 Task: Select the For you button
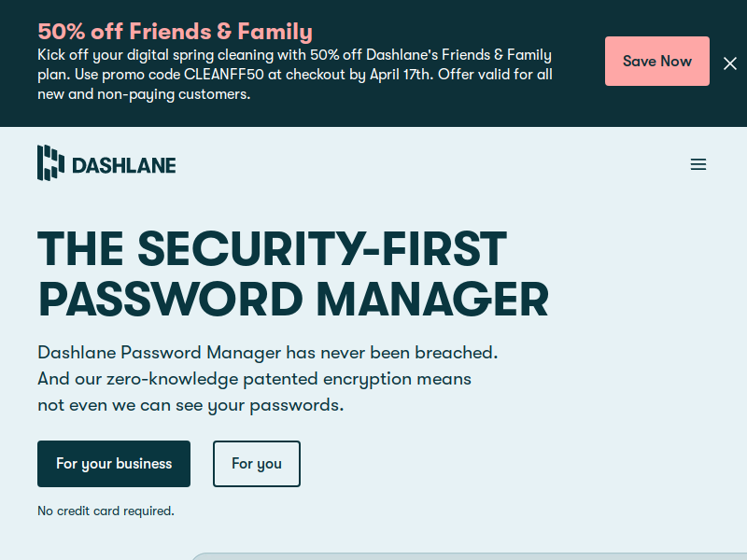[x=257, y=464]
